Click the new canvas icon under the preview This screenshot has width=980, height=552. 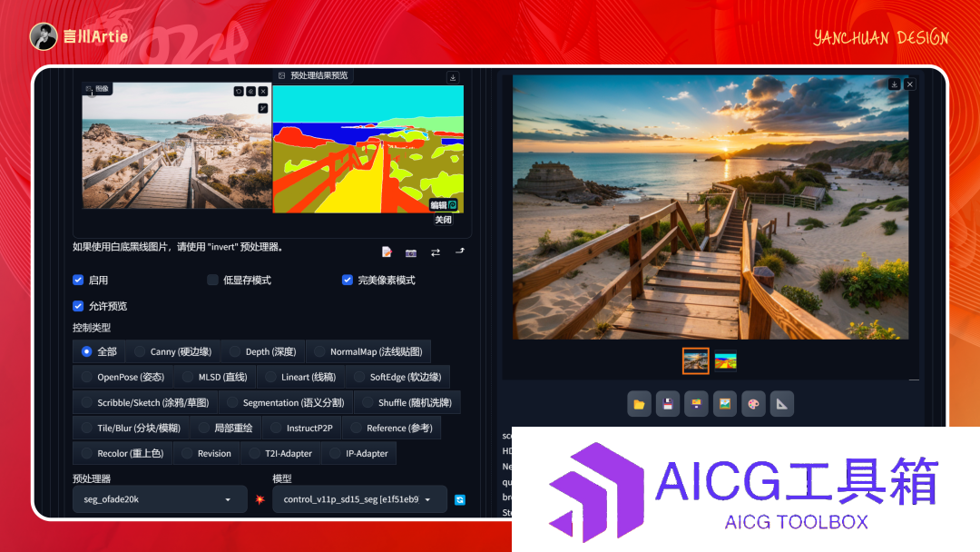click(x=387, y=251)
